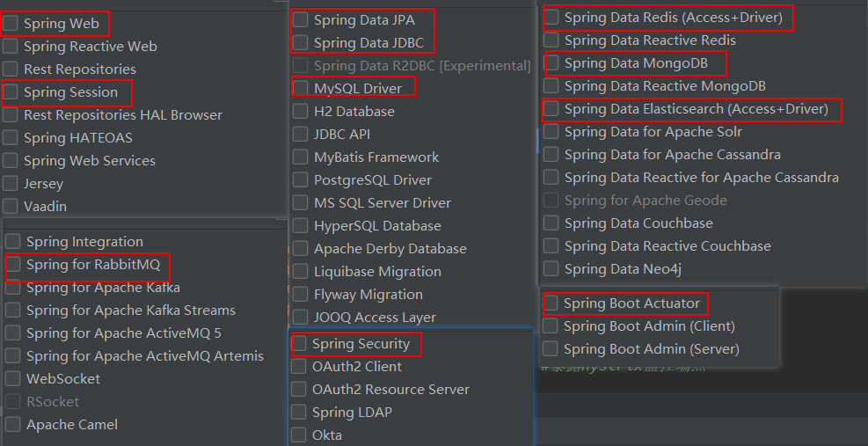Screen dimensions: 868x446
Task: Enable the Spring Security checkbox
Action: coord(299,343)
